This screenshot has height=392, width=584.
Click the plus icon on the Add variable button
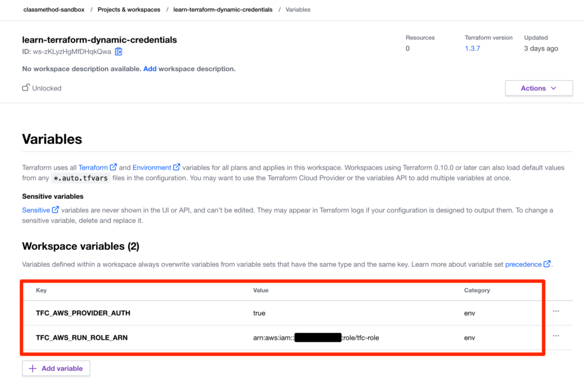tap(33, 368)
